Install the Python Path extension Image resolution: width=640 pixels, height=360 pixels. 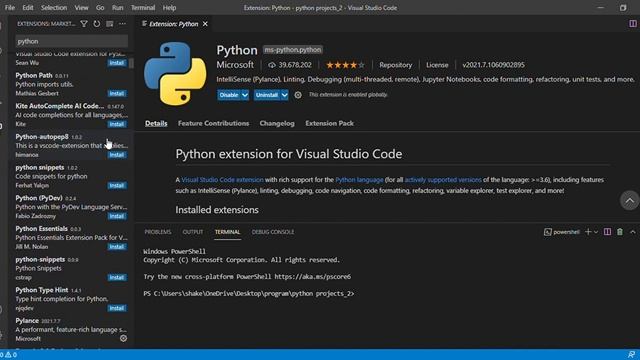(117, 93)
